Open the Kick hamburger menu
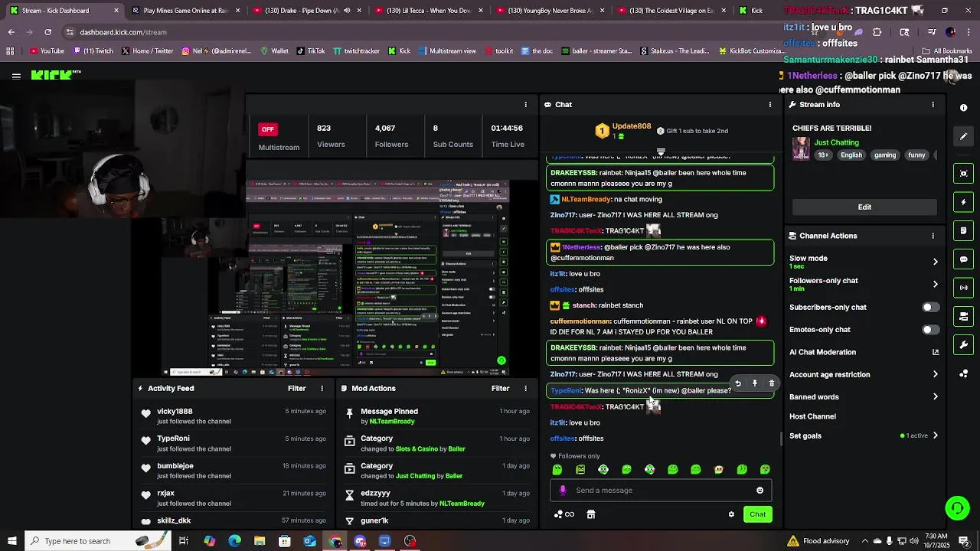 pyautogui.click(x=16, y=76)
